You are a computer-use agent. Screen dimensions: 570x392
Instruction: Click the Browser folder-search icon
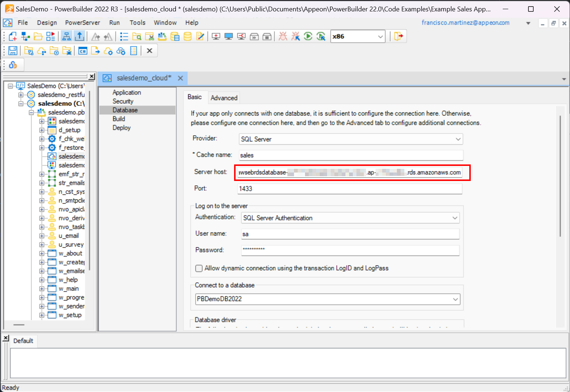[137, 36]
